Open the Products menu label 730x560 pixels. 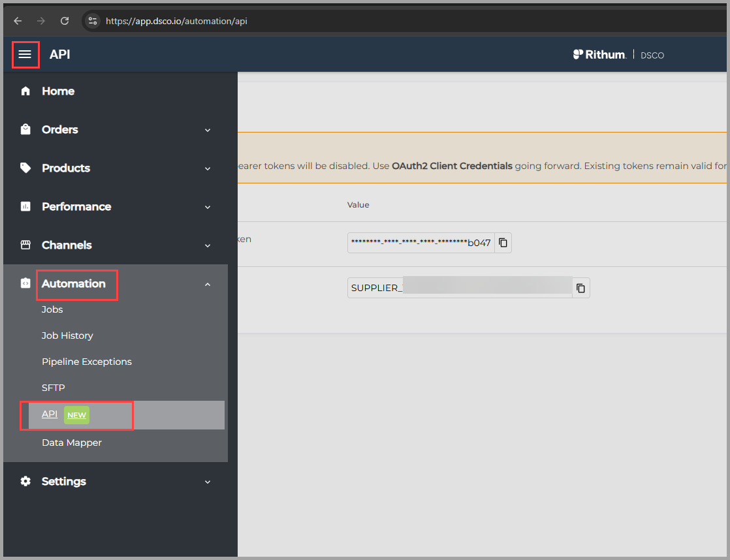(66, 168)
